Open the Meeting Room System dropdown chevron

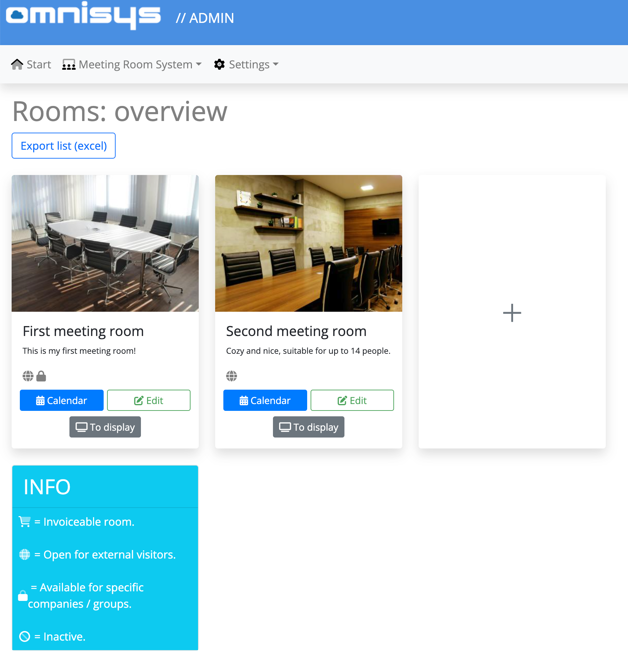199,64
